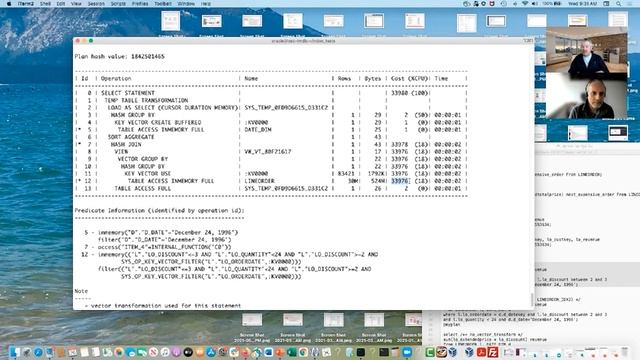Open the Music app in the Dock

[x=165, y=352]
